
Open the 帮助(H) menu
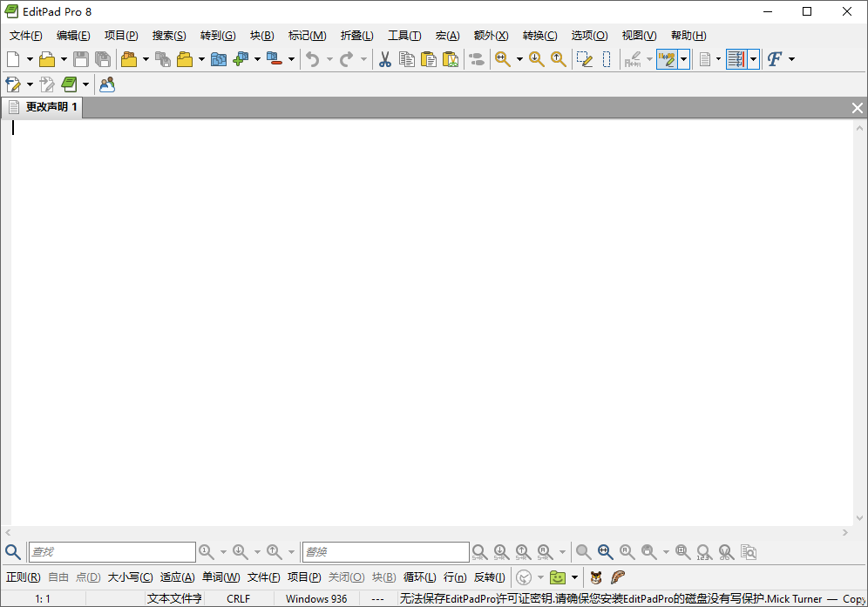688,36
